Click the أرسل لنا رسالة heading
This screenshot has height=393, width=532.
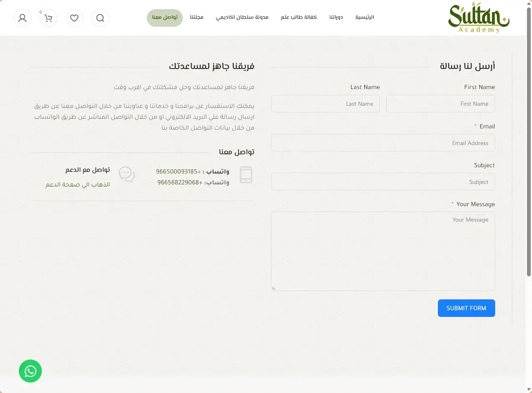(x=468, y=66)
